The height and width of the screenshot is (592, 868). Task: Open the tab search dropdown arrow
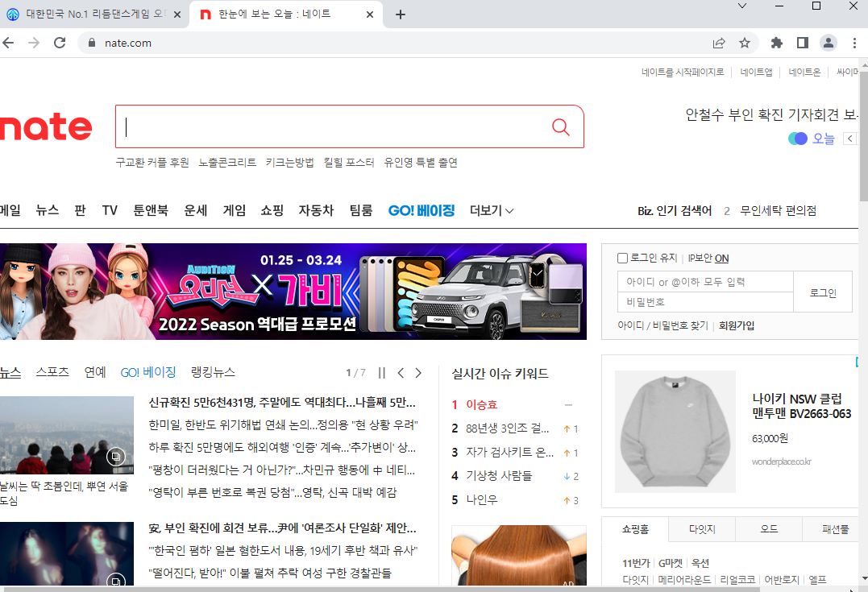pyautogui.click(x=742, y=6)
